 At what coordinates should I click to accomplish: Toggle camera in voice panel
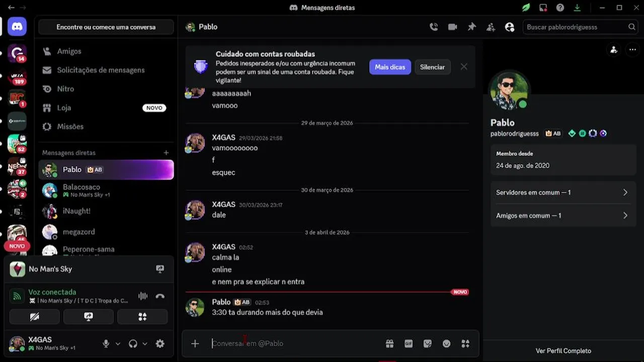(34, 317)
